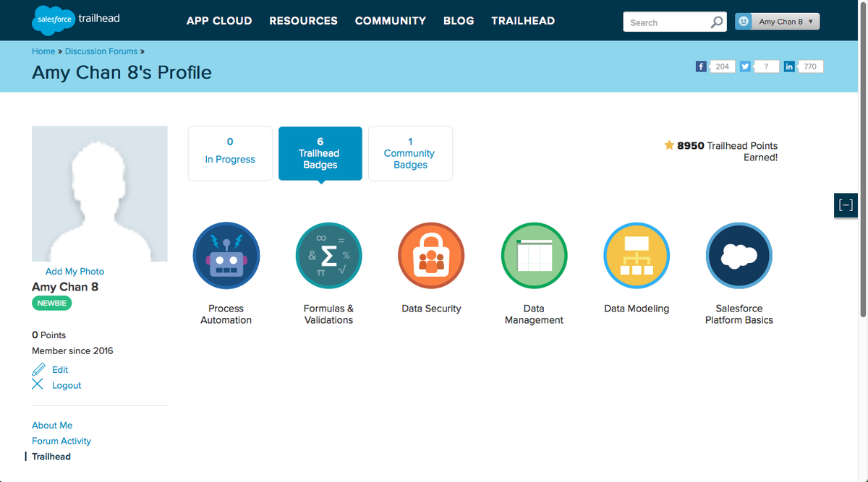Click the LinkedIn share count 770

pos(810,66)
